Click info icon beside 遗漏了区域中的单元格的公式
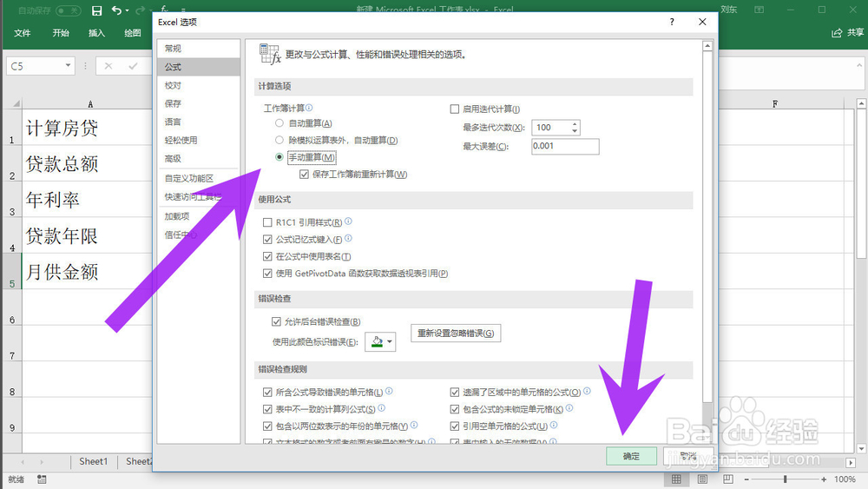868x489 pixels. [587, 391]
